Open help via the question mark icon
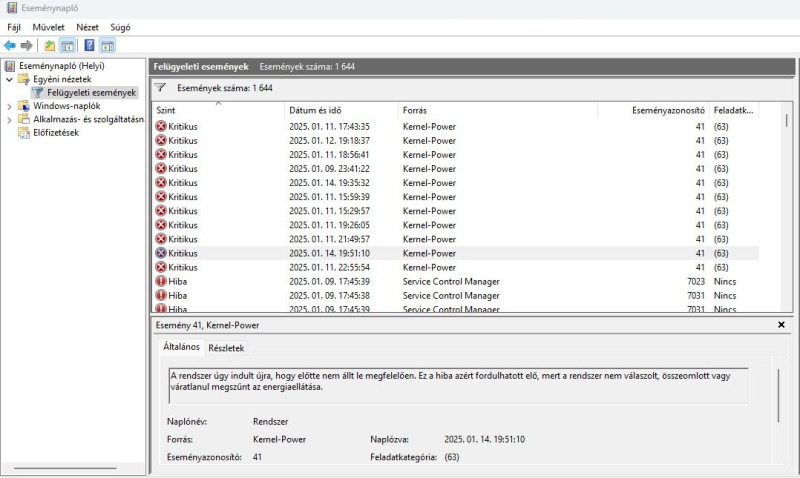 [89, 46]
